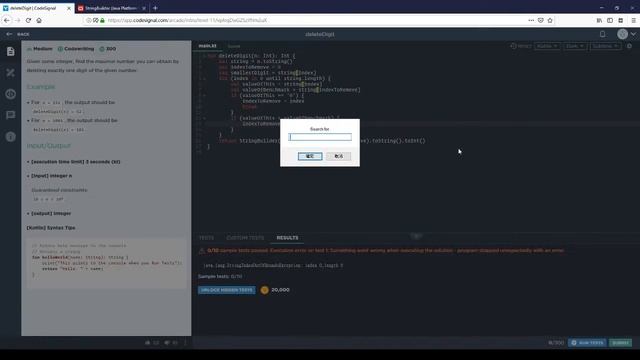Click the extension grid icon in browser toolbar
Viewport: 640px width, 360px height.
(x=620, y=20)
